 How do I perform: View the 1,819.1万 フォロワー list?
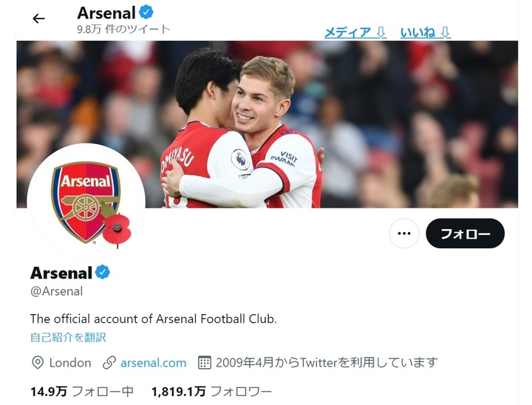211,391
